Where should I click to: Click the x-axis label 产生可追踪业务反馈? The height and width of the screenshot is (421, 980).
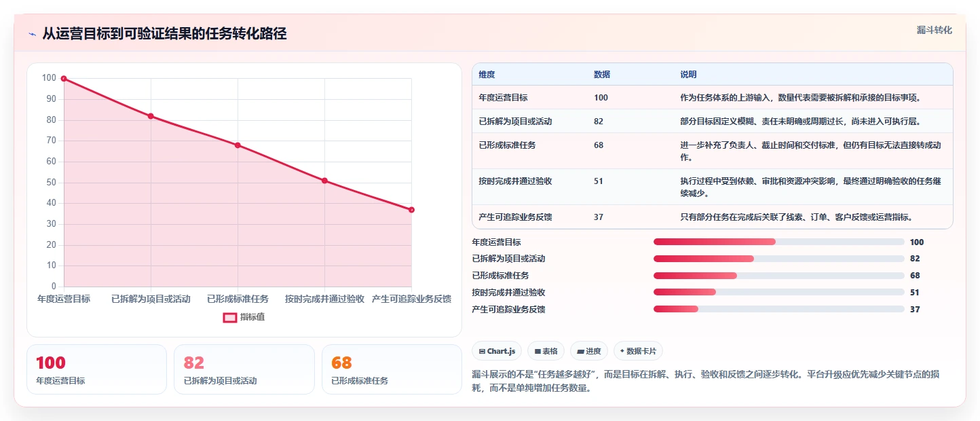411,299
